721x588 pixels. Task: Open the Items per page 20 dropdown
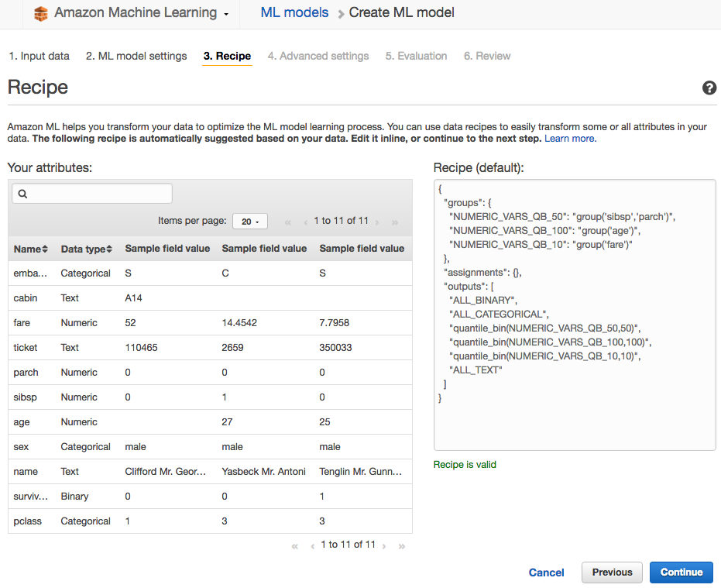250,222
